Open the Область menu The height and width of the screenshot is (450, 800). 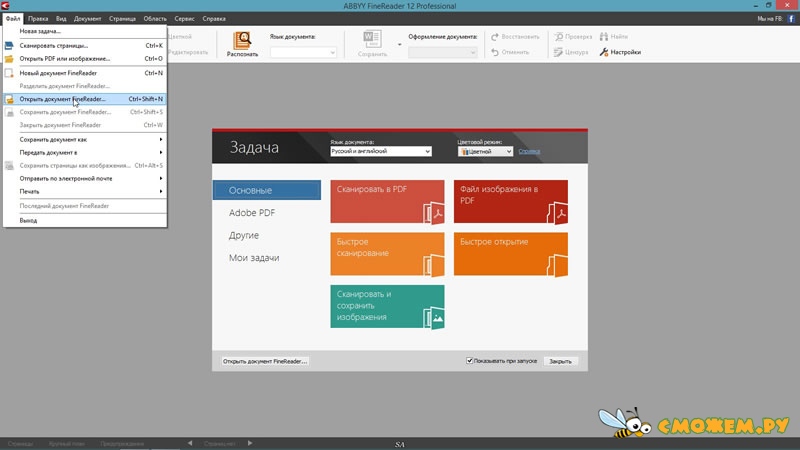click(x=155, y=19)
